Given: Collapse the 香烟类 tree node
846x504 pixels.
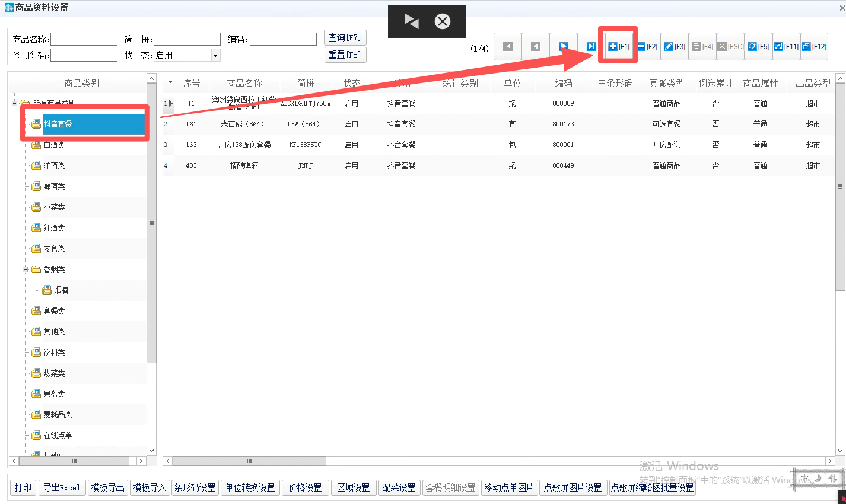Looking at the screenshot, I should 26,269.
